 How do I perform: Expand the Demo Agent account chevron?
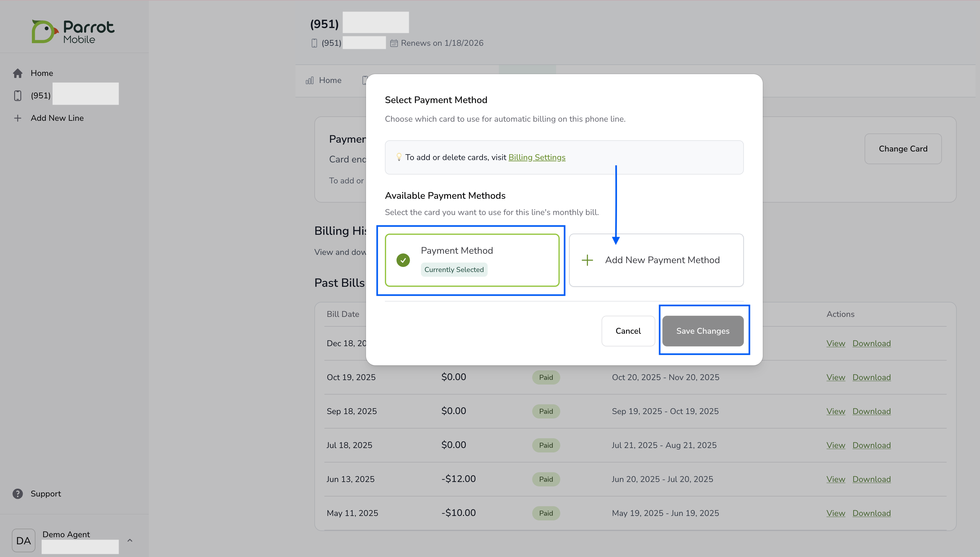(130, 540)
